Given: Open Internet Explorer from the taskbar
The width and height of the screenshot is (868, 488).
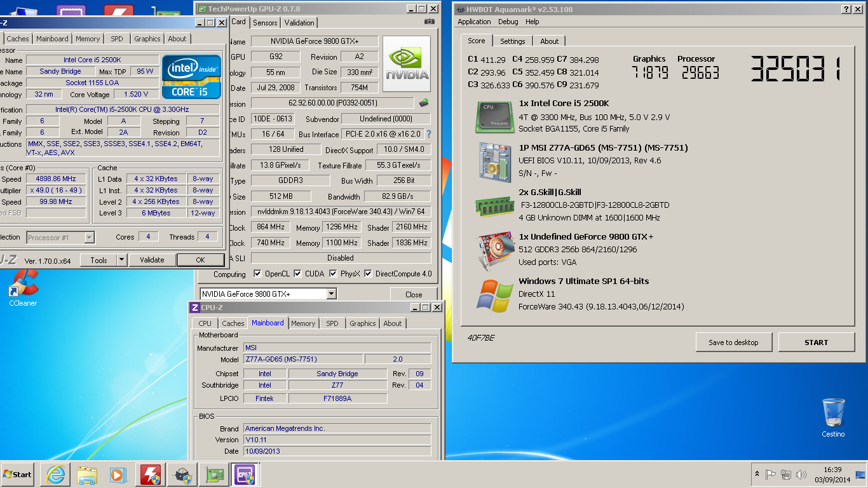Looking at the screenshot, I should tap(56, 475).
